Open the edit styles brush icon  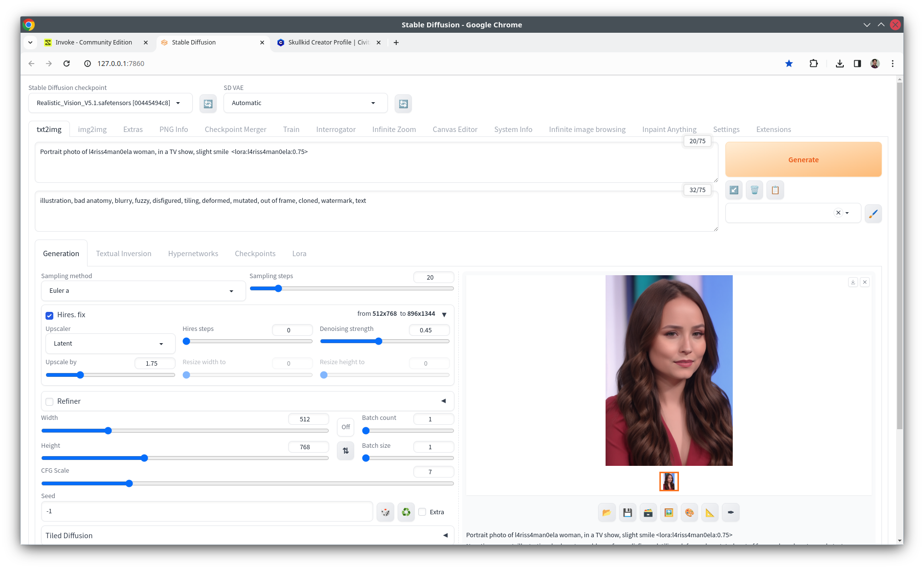click(873, 213)
